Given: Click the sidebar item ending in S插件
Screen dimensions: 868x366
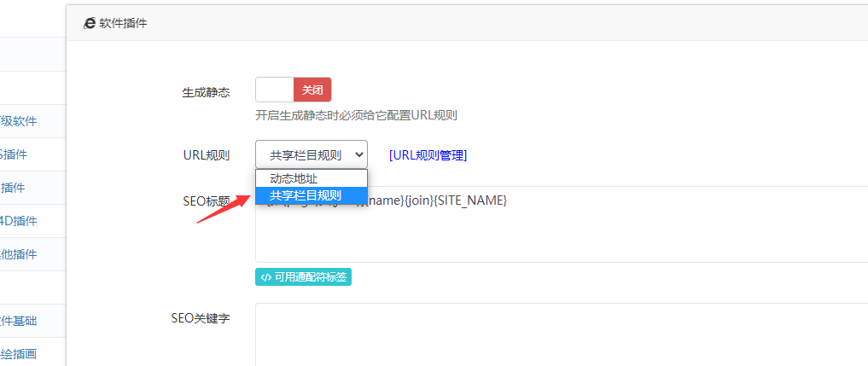Looking at the screenshot, I should tap(14, 154).
